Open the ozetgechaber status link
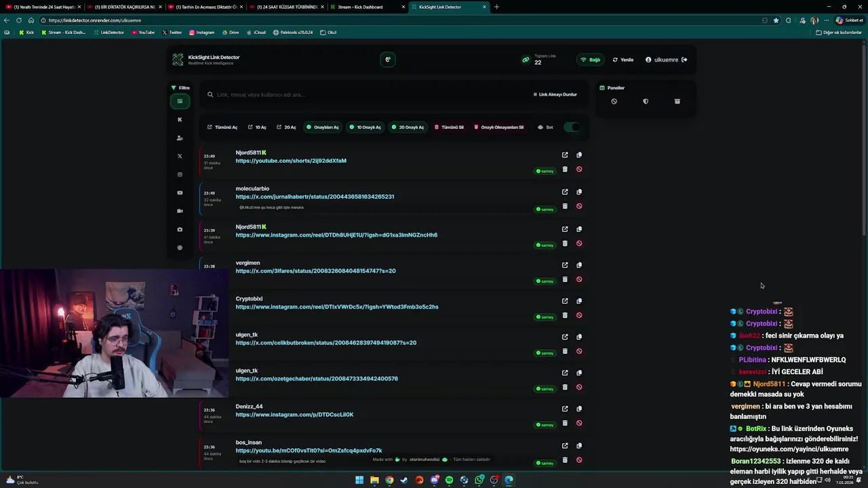This screenshot has width=868, height=488. click(317, 379)
